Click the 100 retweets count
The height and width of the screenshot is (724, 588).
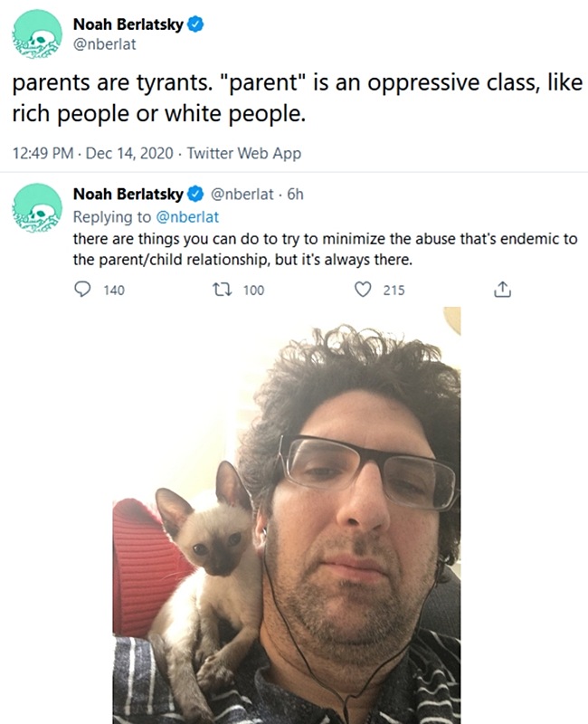pos(253,290)
